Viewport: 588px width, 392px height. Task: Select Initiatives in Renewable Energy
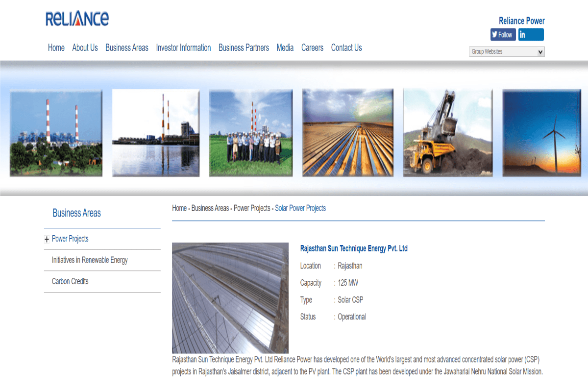click(90, 260)
